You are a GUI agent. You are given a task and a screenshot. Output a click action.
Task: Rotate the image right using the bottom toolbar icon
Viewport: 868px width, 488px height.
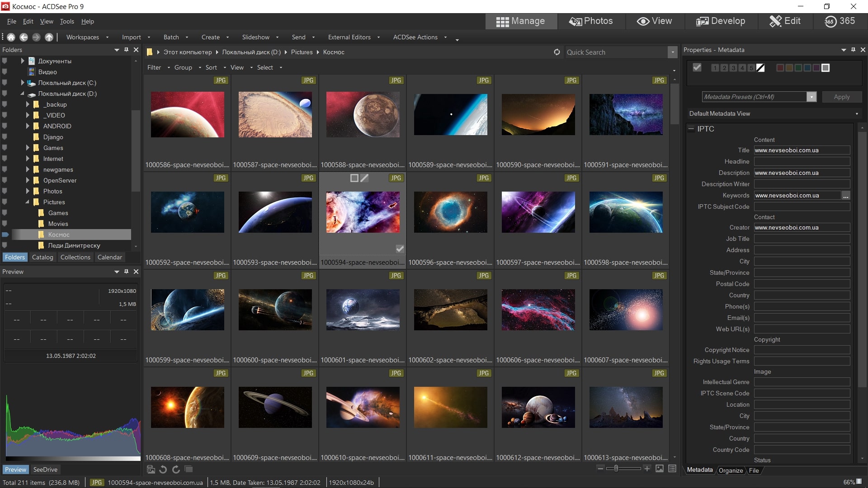(176, 469)
